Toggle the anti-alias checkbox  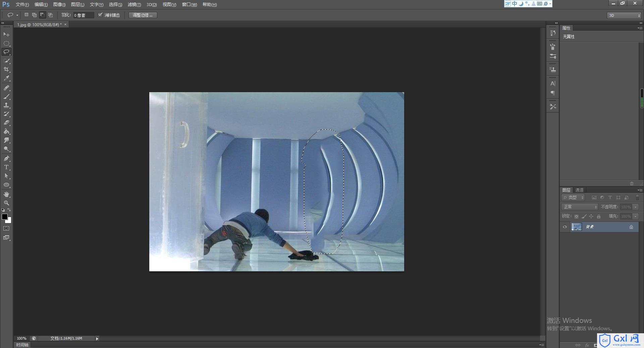100,15
